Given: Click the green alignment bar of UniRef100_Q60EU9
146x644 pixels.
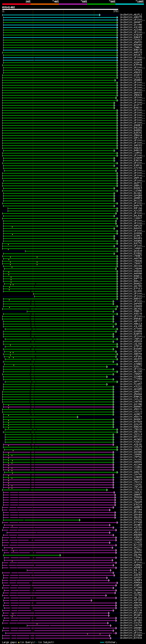Looking at the screenshot, I should click(x=72, y=251).
